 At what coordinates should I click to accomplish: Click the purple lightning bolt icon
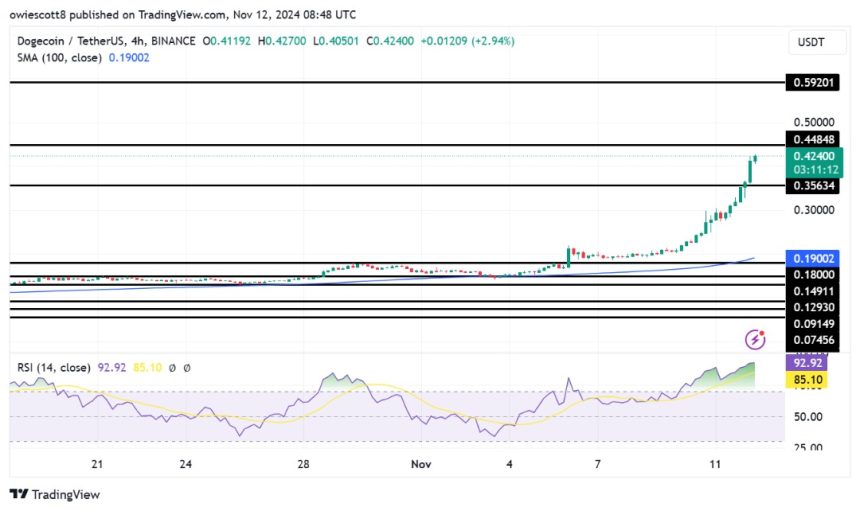coord(756,340)
